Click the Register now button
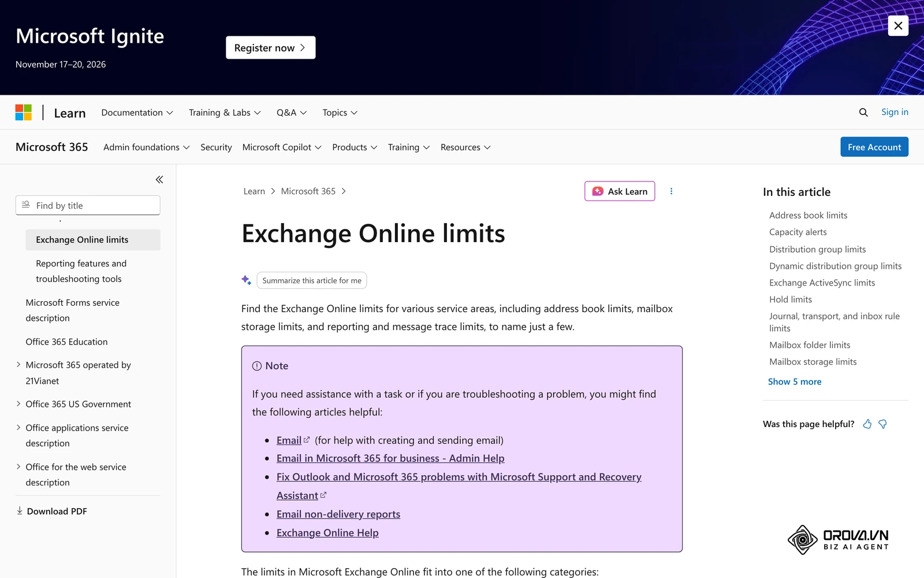924x578 pixels. [x=270, y=47]
